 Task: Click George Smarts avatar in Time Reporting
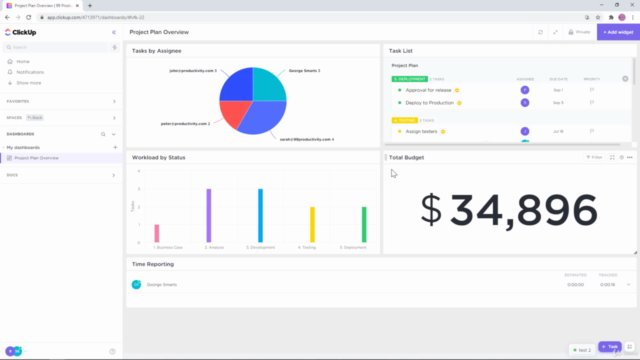(x=136, y=284)
